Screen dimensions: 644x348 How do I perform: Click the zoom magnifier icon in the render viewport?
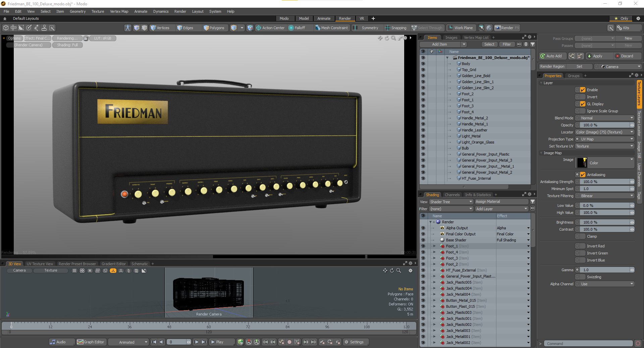[393, 38]
